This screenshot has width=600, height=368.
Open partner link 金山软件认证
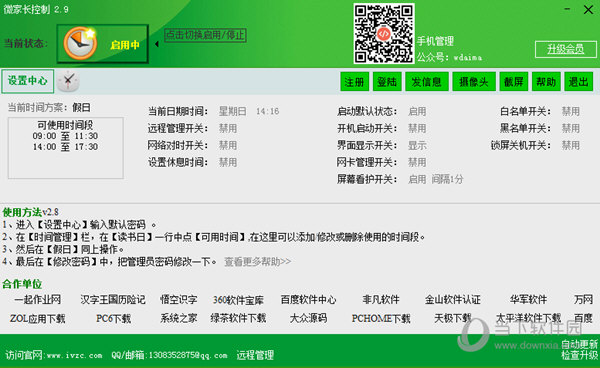tap(453, 300)
